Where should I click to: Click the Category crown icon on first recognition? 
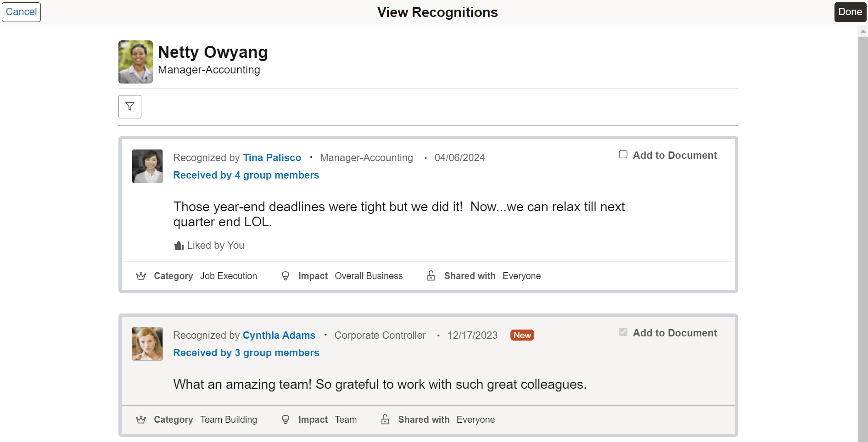[141, 276]
